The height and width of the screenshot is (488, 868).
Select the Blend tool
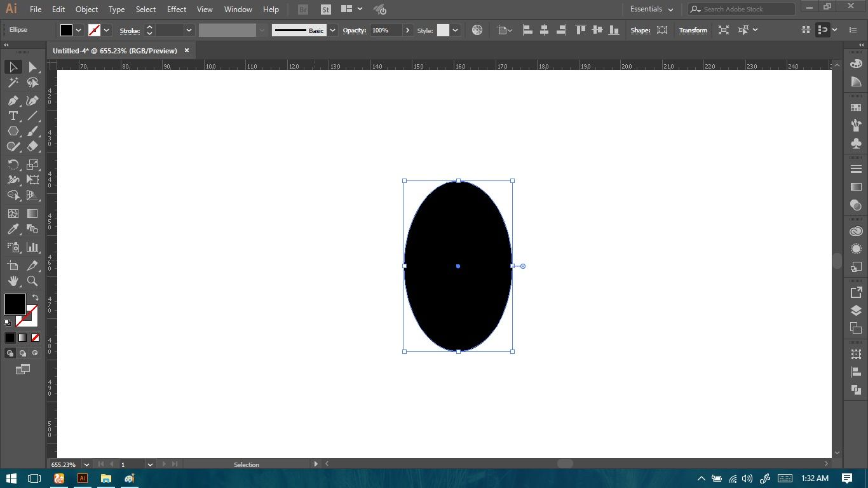[32, 229]
